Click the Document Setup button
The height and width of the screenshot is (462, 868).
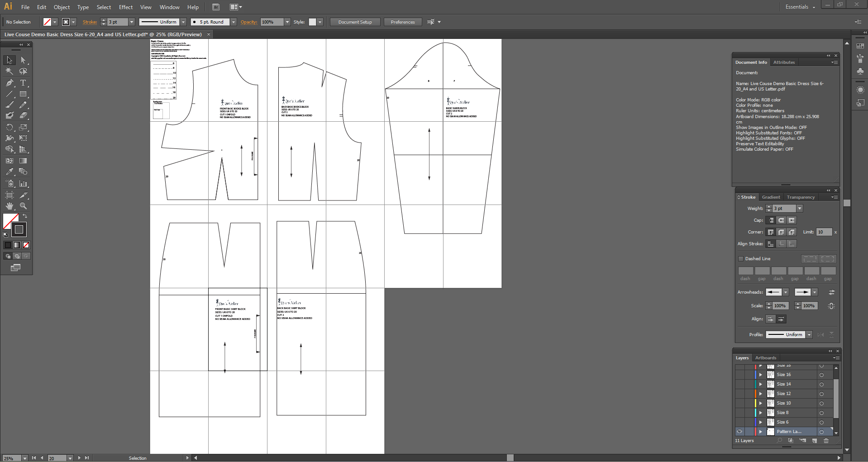[x=355, y=22]
